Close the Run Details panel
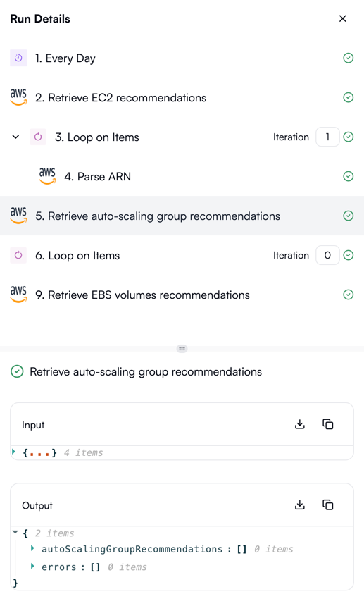 342,18
